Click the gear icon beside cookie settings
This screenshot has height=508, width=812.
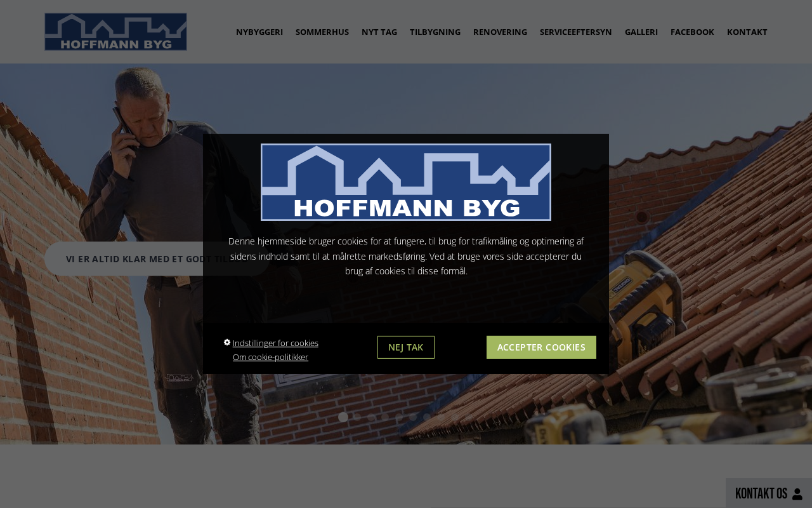coord(227,342)
